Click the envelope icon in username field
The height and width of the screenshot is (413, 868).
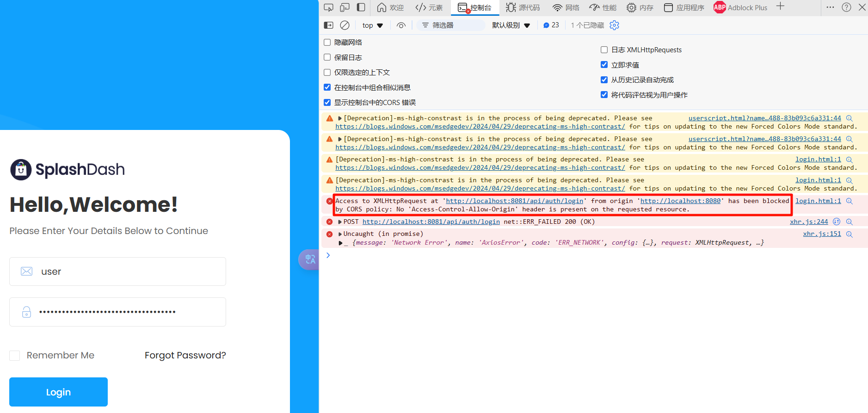pos(27,271)
